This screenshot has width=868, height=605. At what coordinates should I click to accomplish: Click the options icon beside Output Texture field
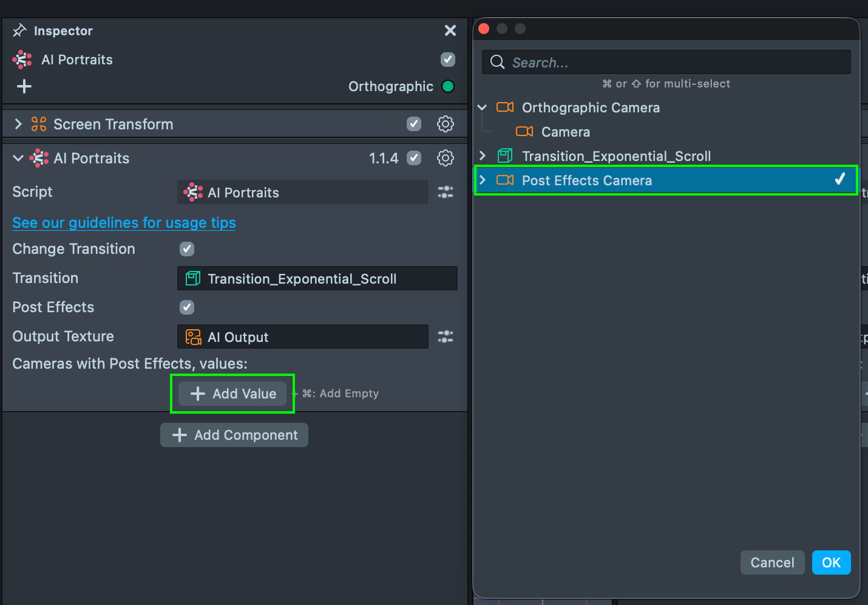click(x=445, y=337)
